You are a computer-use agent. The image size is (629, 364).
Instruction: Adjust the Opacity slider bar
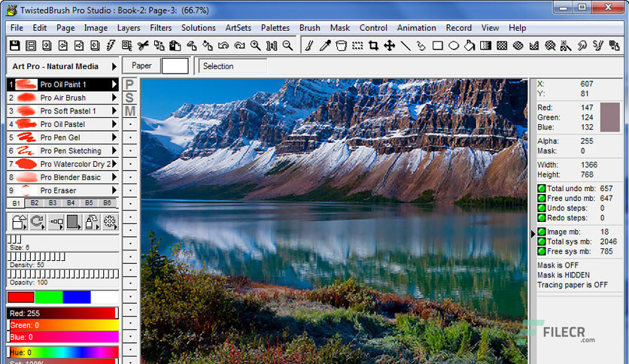[x=62, y=275]
